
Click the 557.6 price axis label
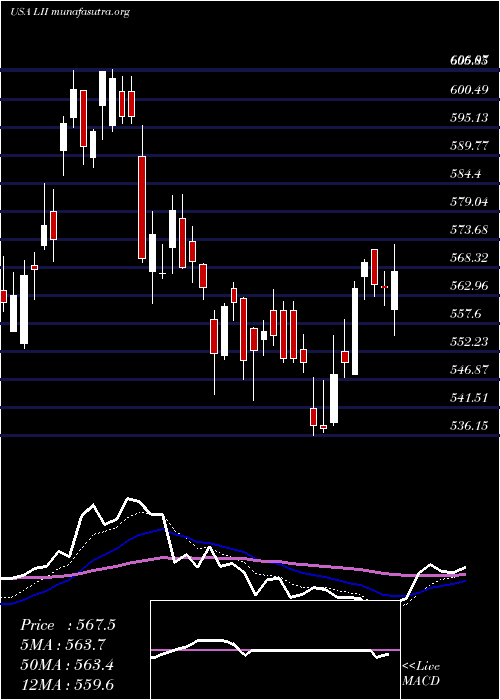tap(466, 314)
